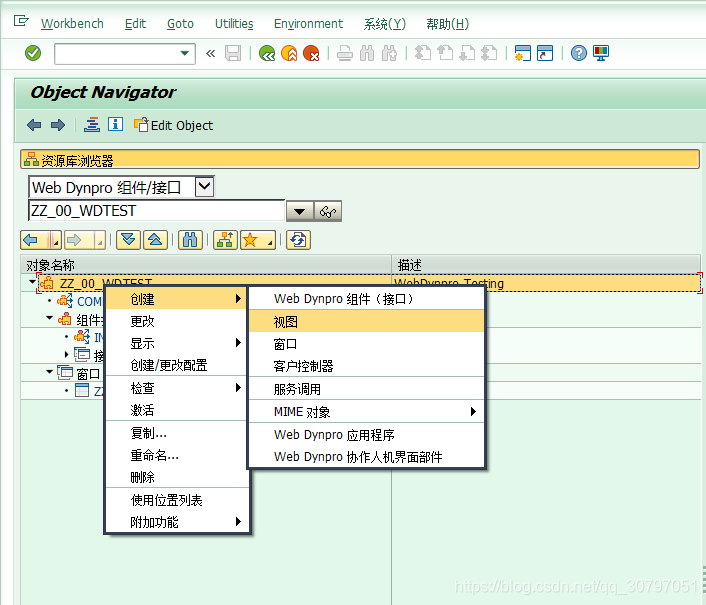The image size is (706, 605).
Task: Select 服务调用 in the submenu
Action: 366,389
